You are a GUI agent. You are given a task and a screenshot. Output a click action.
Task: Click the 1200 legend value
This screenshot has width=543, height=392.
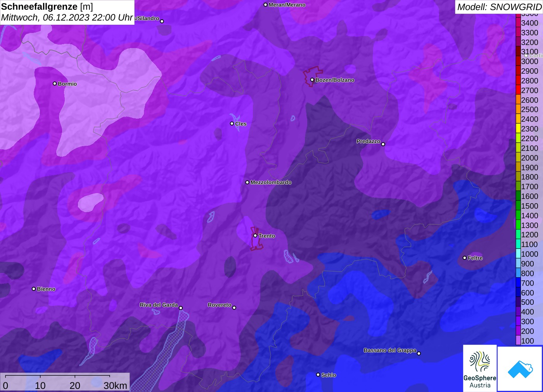click(529, 235)
